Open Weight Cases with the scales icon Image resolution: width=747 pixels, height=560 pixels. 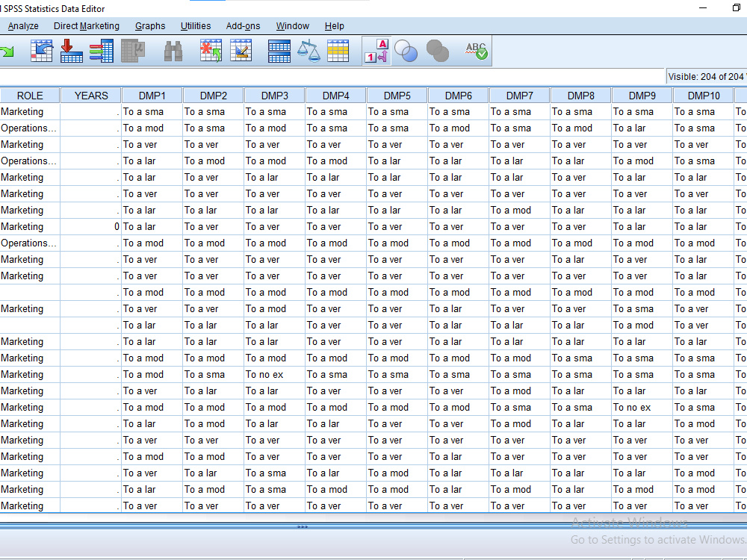tap(309, 52)
